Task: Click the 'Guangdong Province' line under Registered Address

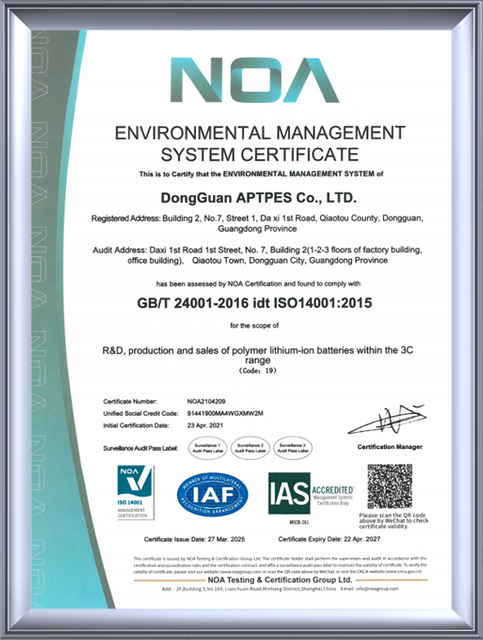Action: coord(257,229)
